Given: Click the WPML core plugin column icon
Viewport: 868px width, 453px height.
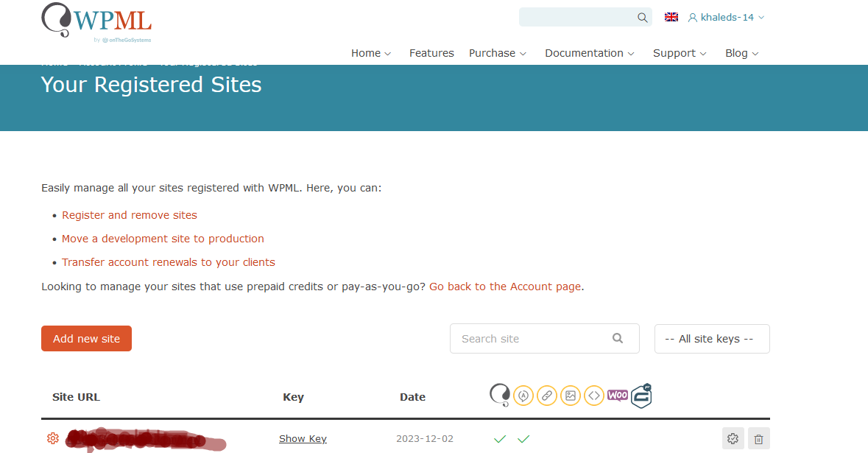Looking at the screenshot, I should pyautogui.click(x=500, y=396).
